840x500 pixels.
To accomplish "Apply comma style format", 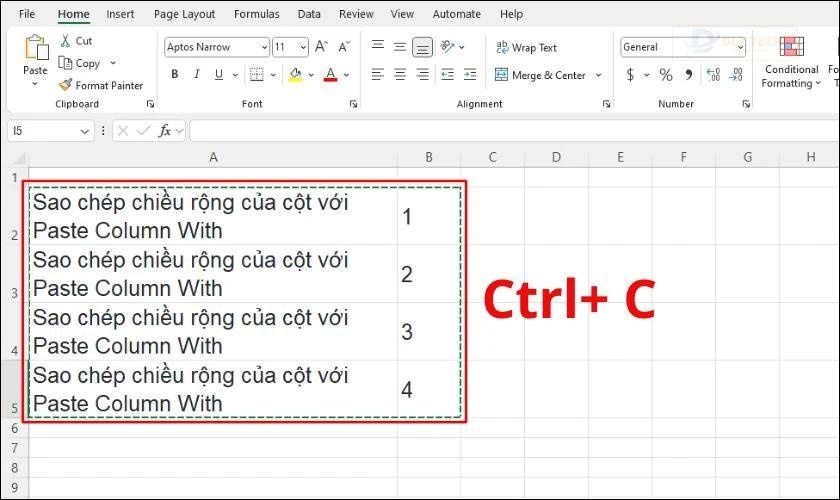I will tap(689, 74).
